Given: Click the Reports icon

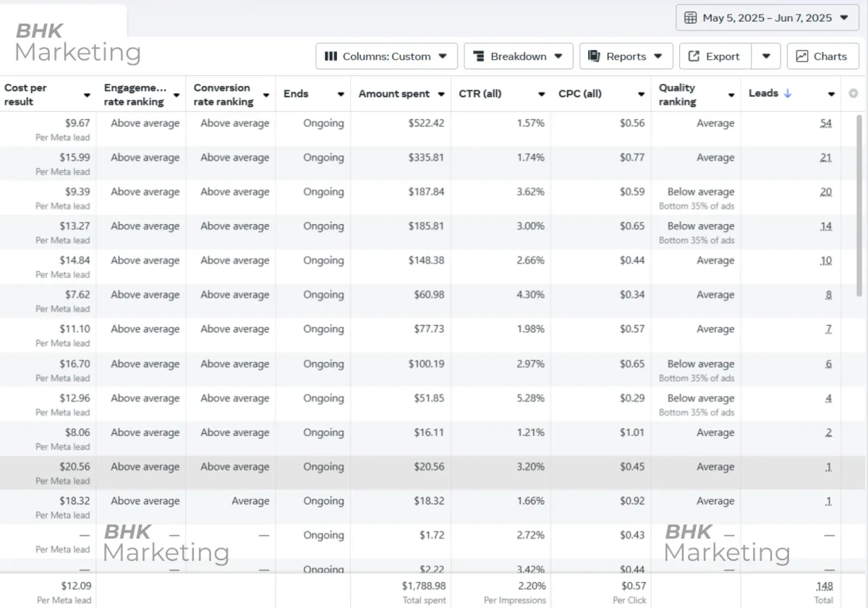Looking at the screenshot, I should pos(594,56).
